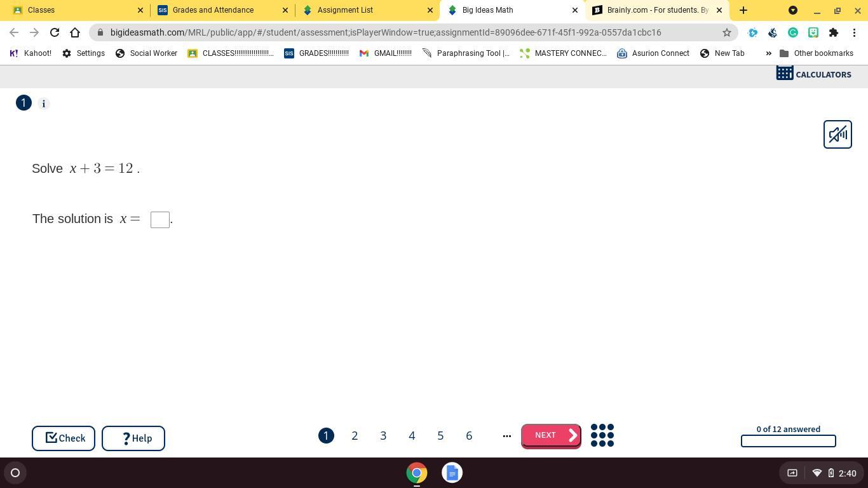The image size is (868, 488).
Task: Click the green square extension icon
Action: tap(813, 32)
